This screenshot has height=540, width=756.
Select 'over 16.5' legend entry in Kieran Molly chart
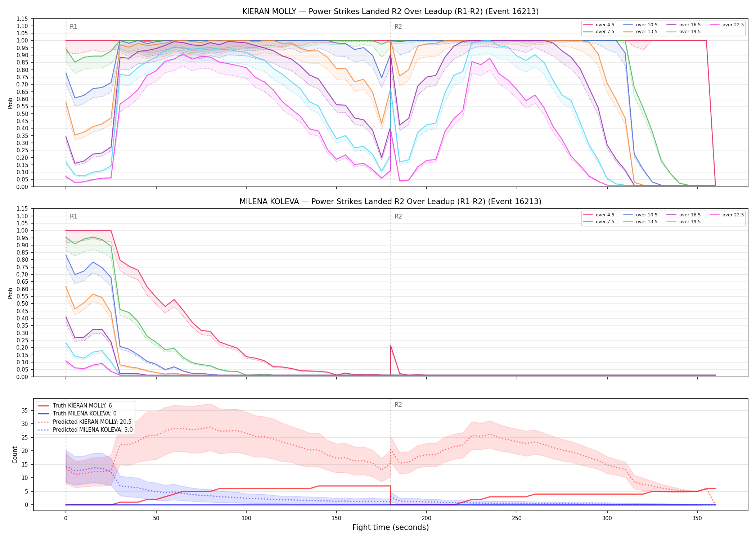[x=684, y=25]
